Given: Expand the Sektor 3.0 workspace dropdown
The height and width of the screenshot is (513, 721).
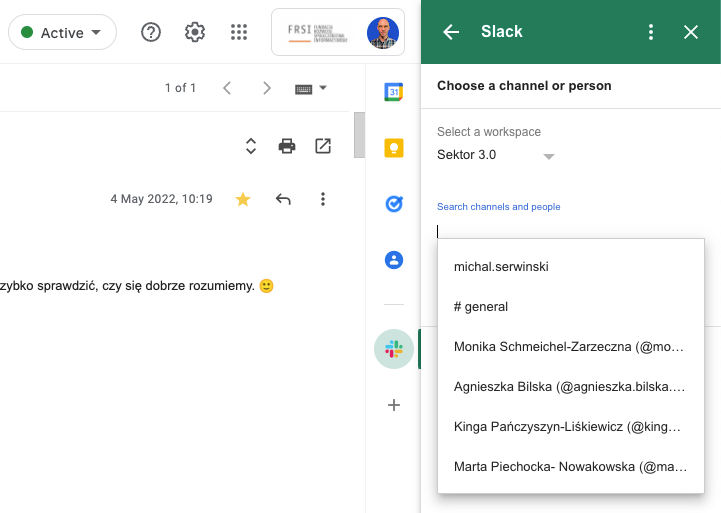Looking at the screenshot, I should (x=547, y=156).
